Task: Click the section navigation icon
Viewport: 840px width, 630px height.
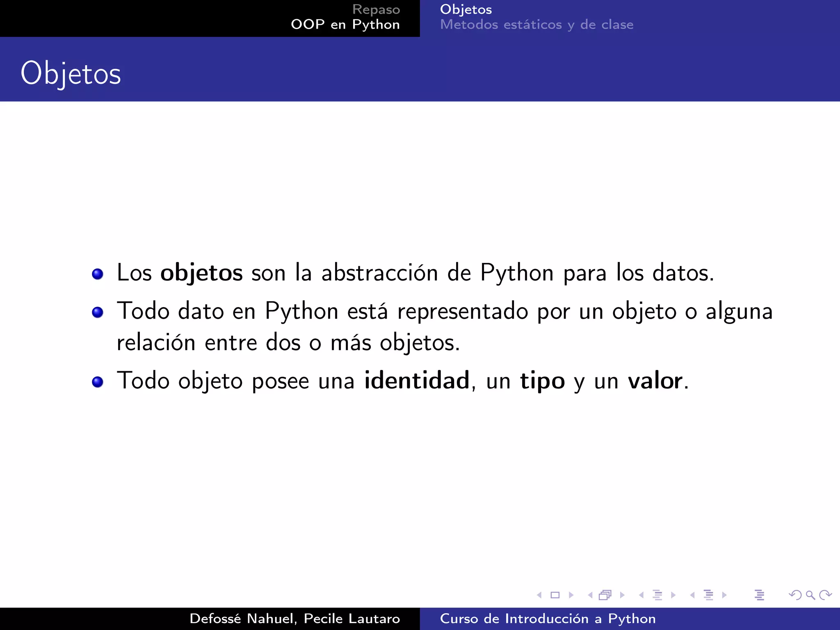Action: pyautogui.click(x=708, y=595)
